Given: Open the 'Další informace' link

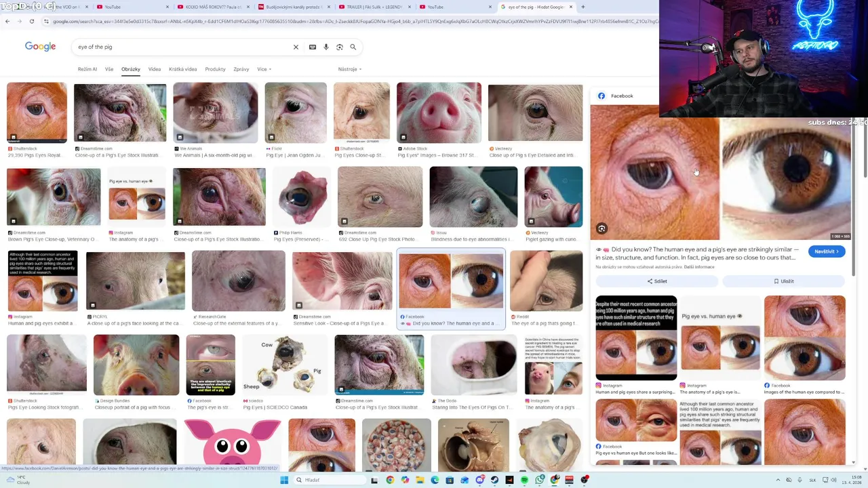Looking at the screenshot, I should coord(698,267).
